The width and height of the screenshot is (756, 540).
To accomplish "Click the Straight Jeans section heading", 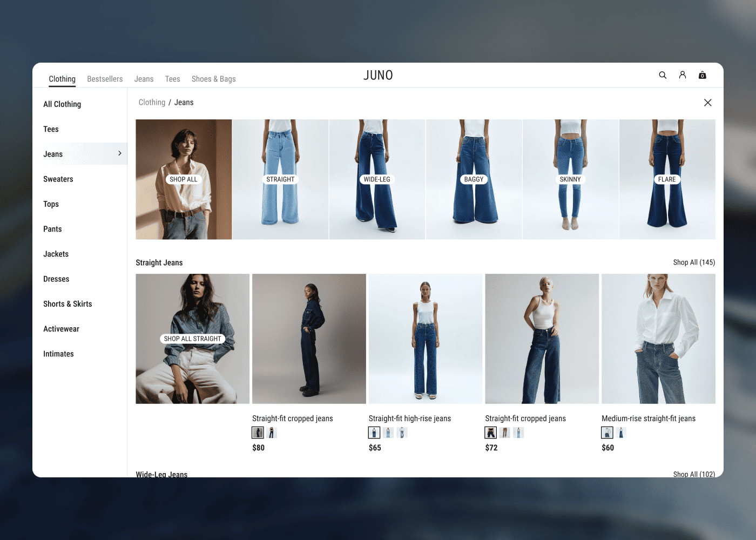I will pos(159,262).
